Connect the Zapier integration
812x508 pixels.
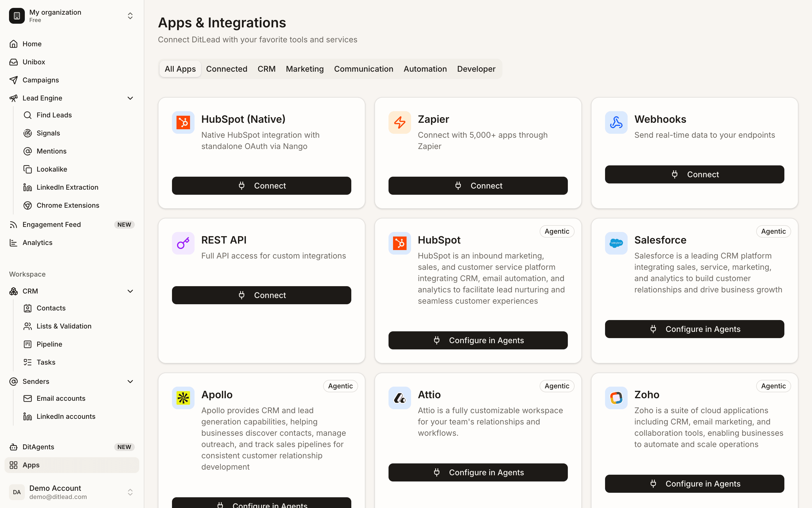pyautogui.click(x=478, y=186)
